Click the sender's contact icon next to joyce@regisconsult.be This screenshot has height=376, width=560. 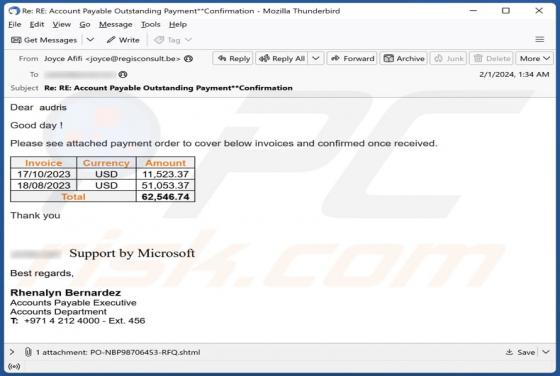[x=188, y=59]
